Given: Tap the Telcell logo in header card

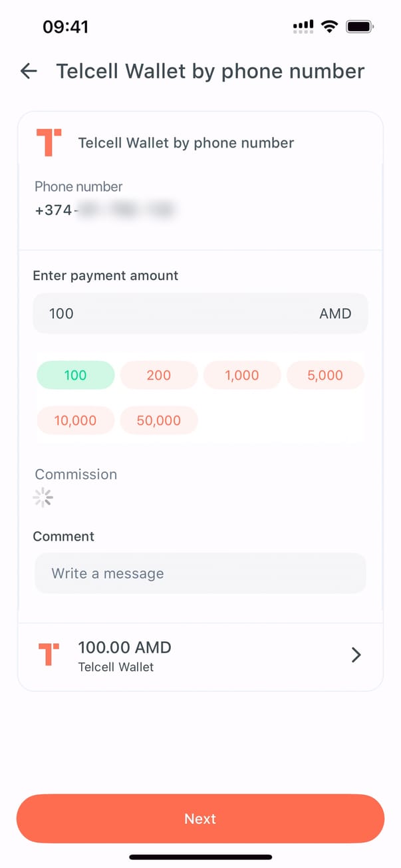Looking at the screenshot, I should click(49, 142).
